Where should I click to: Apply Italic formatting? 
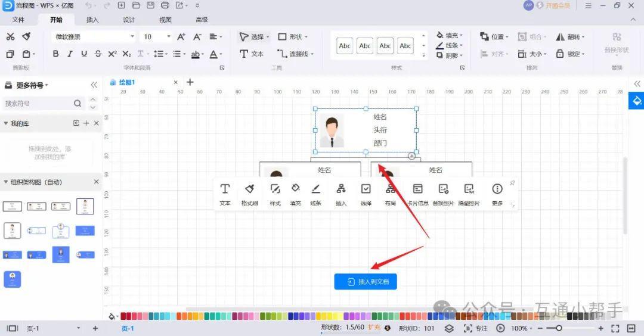70,54
